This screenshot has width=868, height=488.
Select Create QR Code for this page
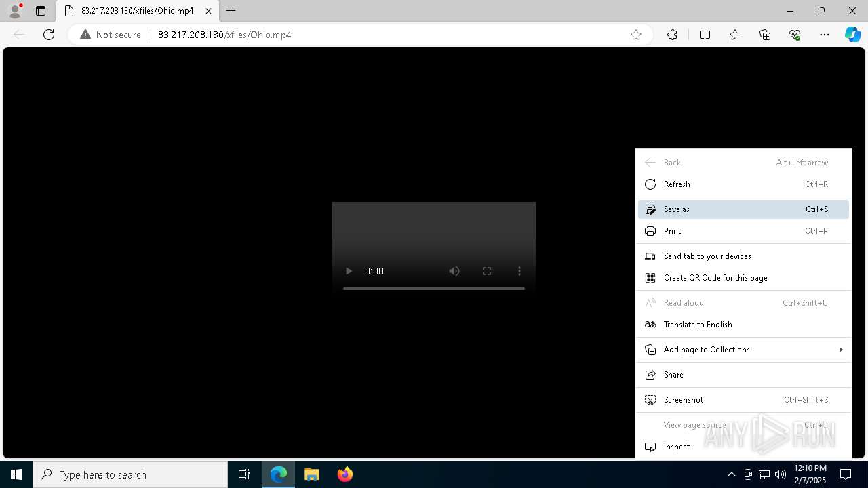point(743,278)
